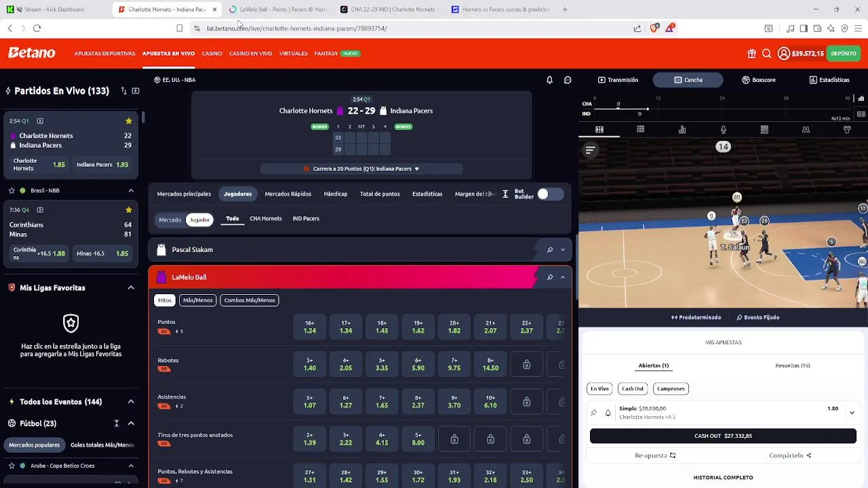Favorite the Aruba - Copa Betico Croes star
The width and height of the screenshot is (868, 488).
click(12, 466)
